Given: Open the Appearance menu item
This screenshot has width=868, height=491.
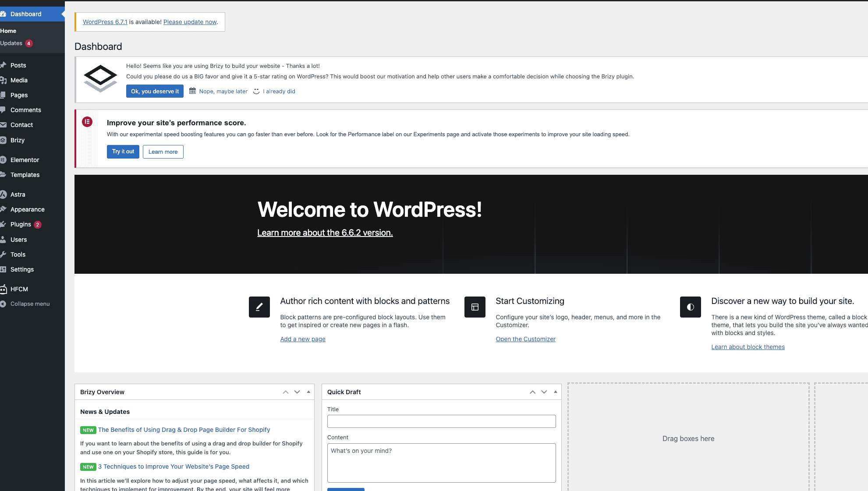Looking at the screenshot, I should [x=28, y=208].
